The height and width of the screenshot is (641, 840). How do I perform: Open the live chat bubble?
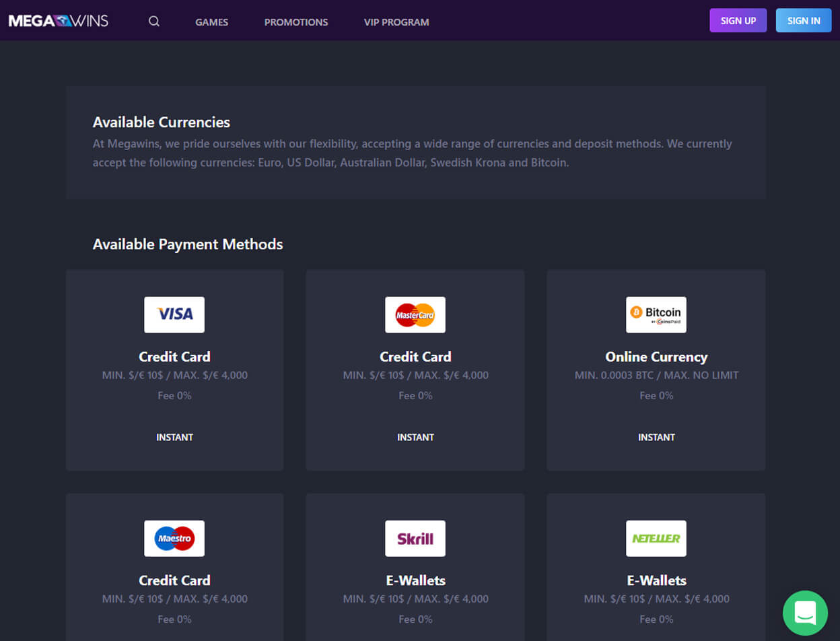[x=805, y=613]
